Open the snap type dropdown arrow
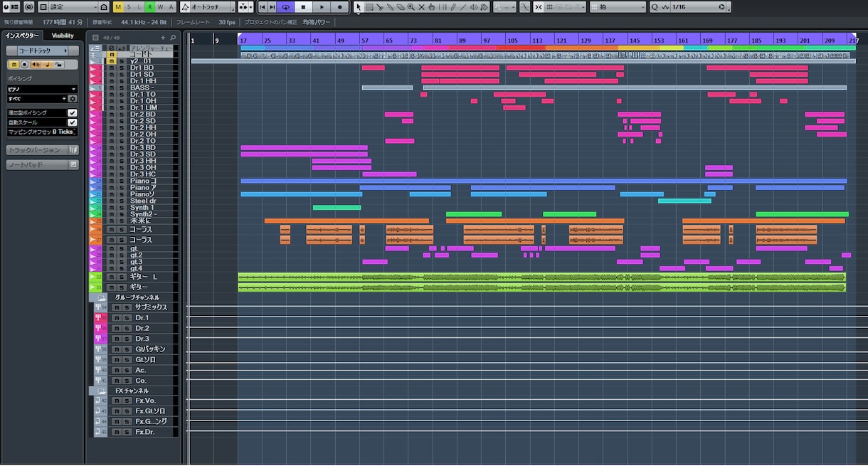The height and width of the screenshot is (466, 868). 583,6
